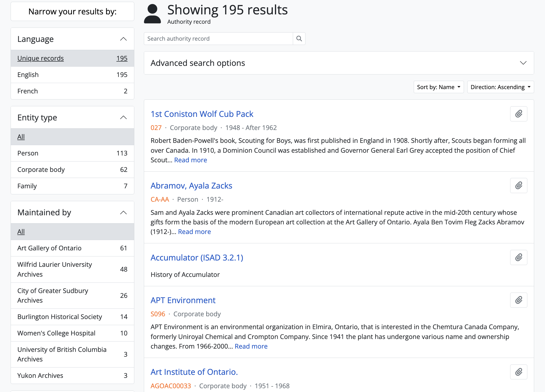The width and height of the screenshot is (545, 392).
Task: Clip the Accumulator (ISAD 3.2.1) record
Action: click(x=518, y=257)
